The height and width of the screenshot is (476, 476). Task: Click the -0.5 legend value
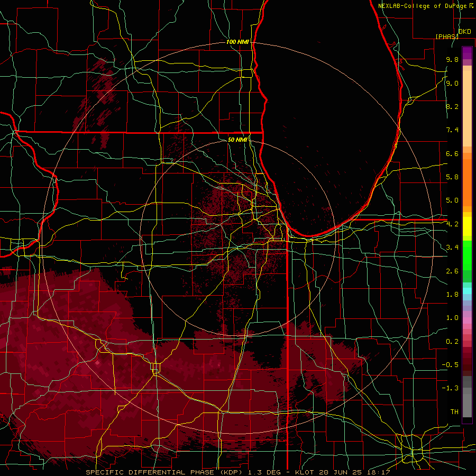[450, 365]
